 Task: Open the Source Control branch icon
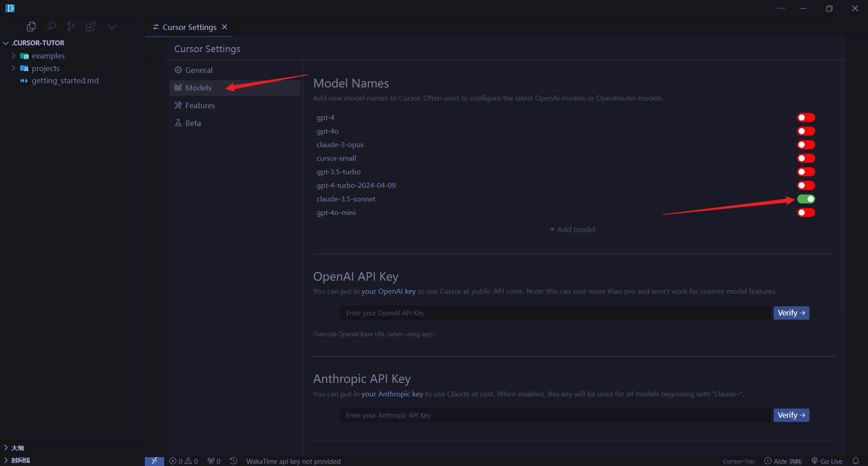pos(71,27)
